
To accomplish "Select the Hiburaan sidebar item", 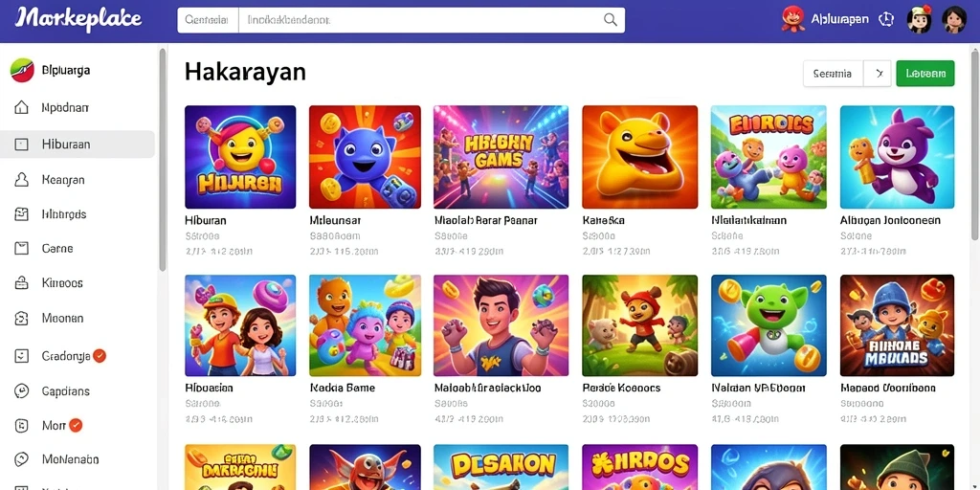I will pyautogui.click(x=78, y=145).
